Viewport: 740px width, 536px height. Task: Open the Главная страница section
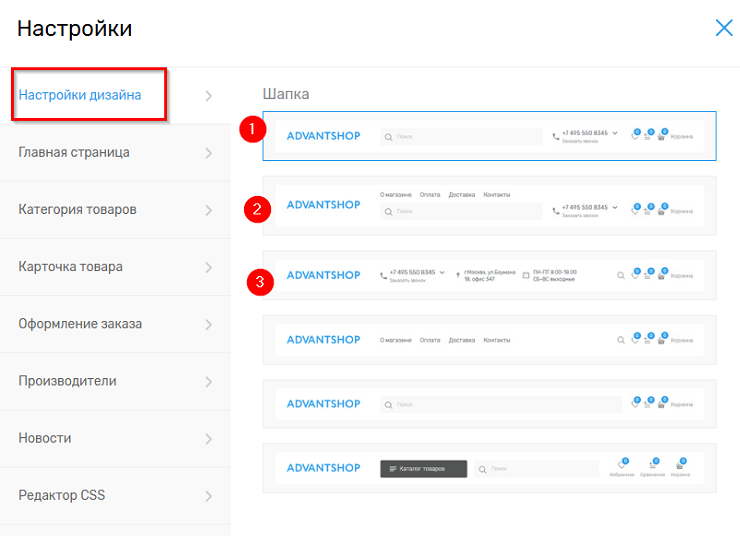click(73, 153)
